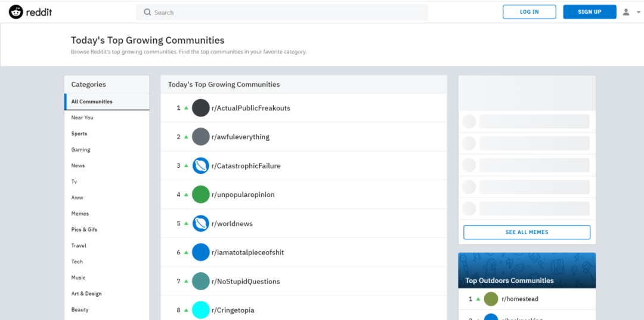Click the green r/unpopularopinion avatar

click(x=201, y=195)
